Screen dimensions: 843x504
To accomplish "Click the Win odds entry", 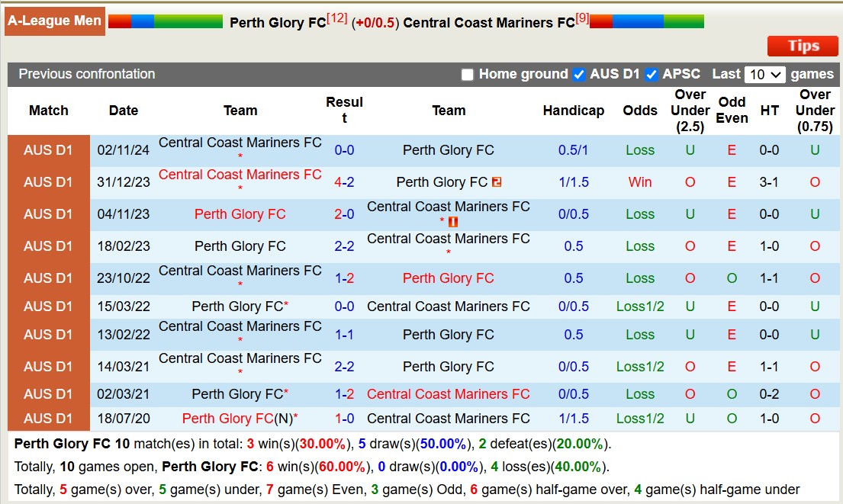I will [640, 182].
